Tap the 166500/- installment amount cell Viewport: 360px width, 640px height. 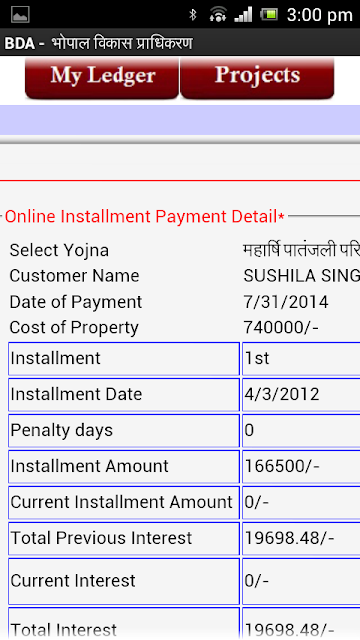301,467
